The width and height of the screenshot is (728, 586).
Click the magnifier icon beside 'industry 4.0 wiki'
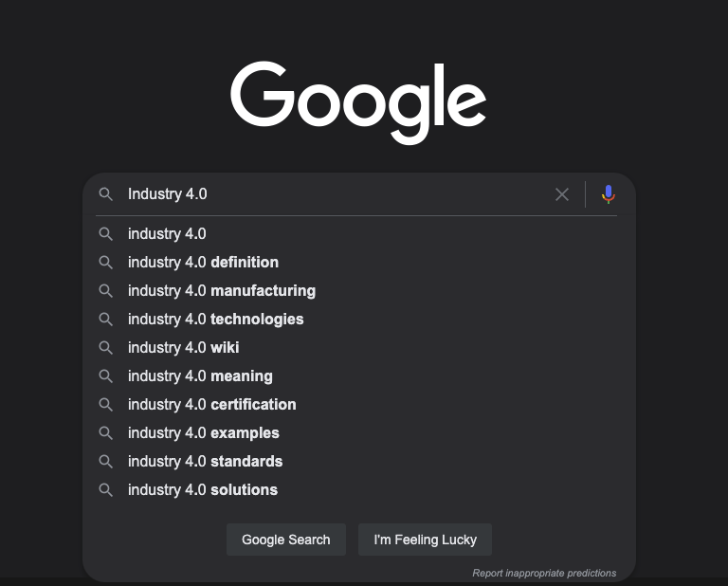[106, 348]
